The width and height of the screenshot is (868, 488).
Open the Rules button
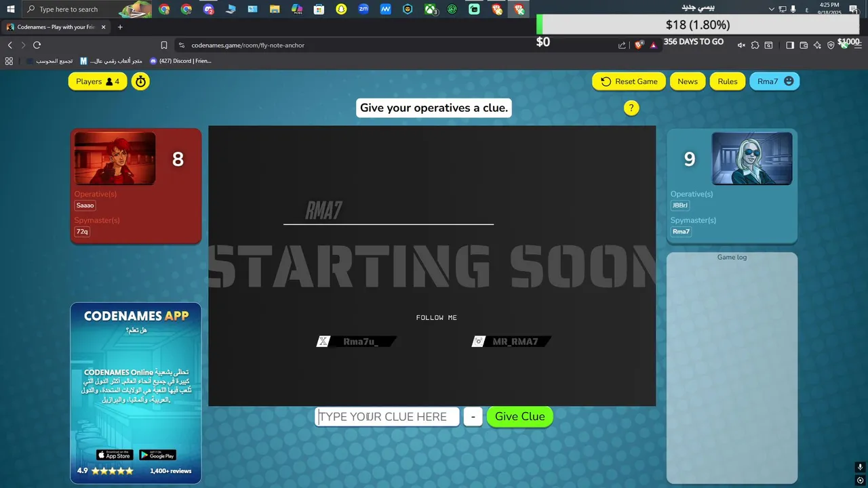728,81
